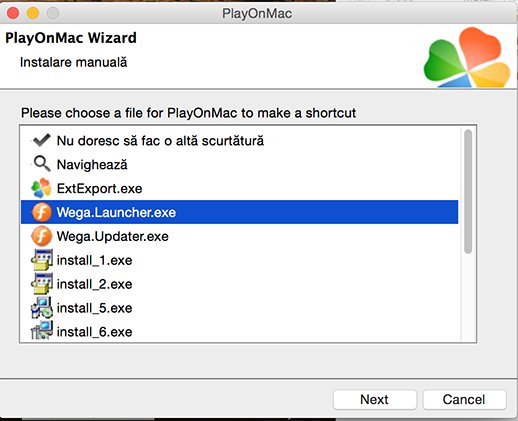
Task: Click the PlayOnMac clover logo
Action: [467, 58]
